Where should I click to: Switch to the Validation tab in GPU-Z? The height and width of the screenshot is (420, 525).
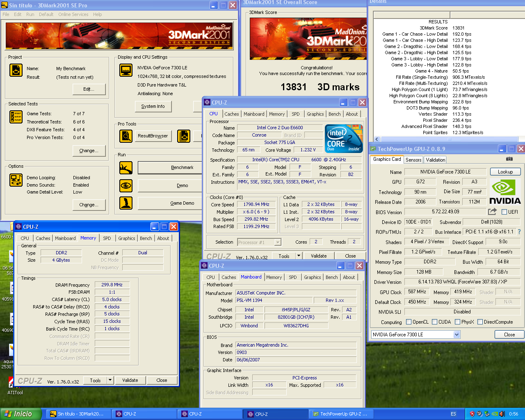[x=435, y=160]
